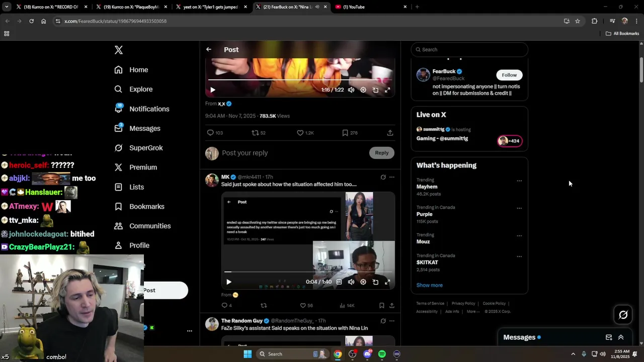Mute the top video volume icon
Screen dimensions: 644x362
pyautogui.click(x=351, y=90)
